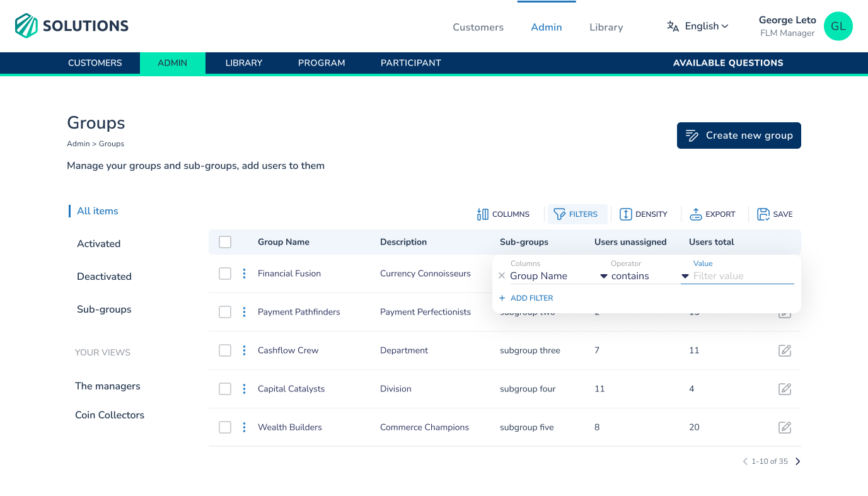Select all groups header checkbox

[225, 242]
